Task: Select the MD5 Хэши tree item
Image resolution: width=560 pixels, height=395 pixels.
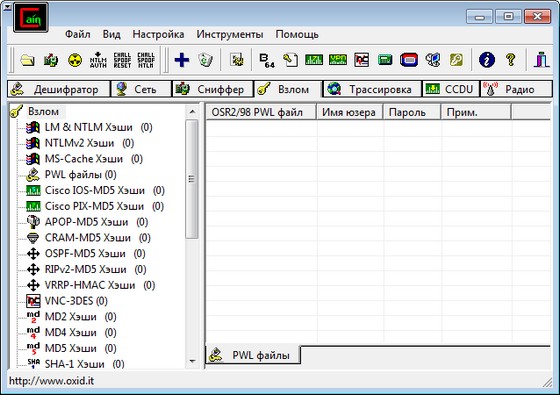Action: 71,348
